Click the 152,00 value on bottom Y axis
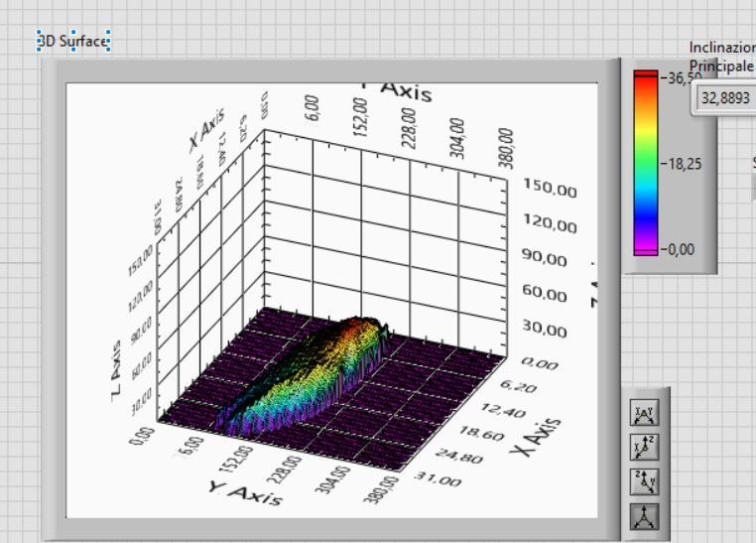Image resolution: width=756 pixels, height=543 pixels. (x=237, y=459)
